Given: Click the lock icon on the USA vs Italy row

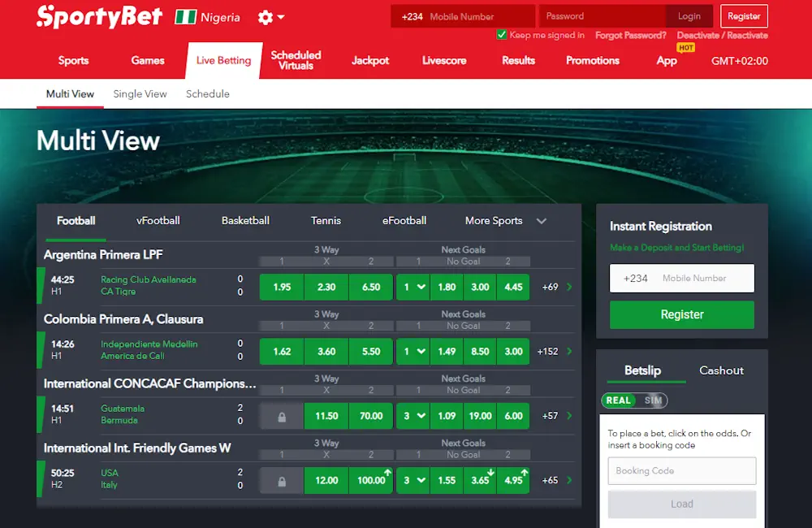Looking at the screenshot, I should 281,480.
